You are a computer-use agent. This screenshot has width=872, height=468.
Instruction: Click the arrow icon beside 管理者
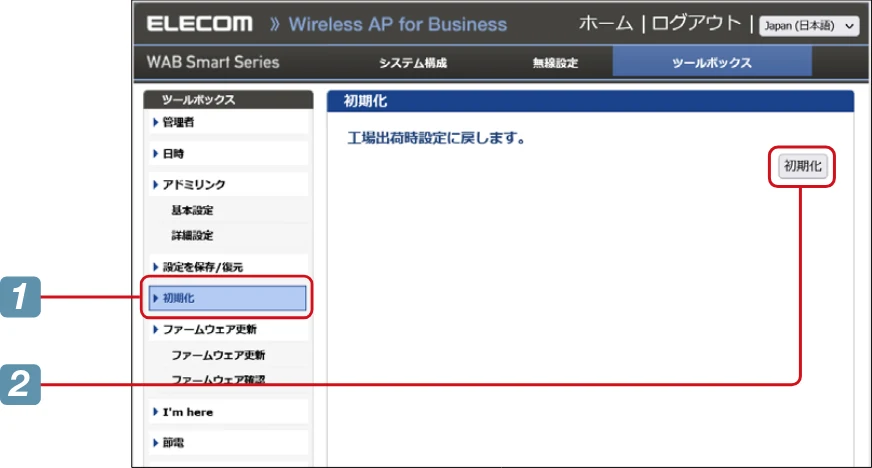(x=156, y=122)
